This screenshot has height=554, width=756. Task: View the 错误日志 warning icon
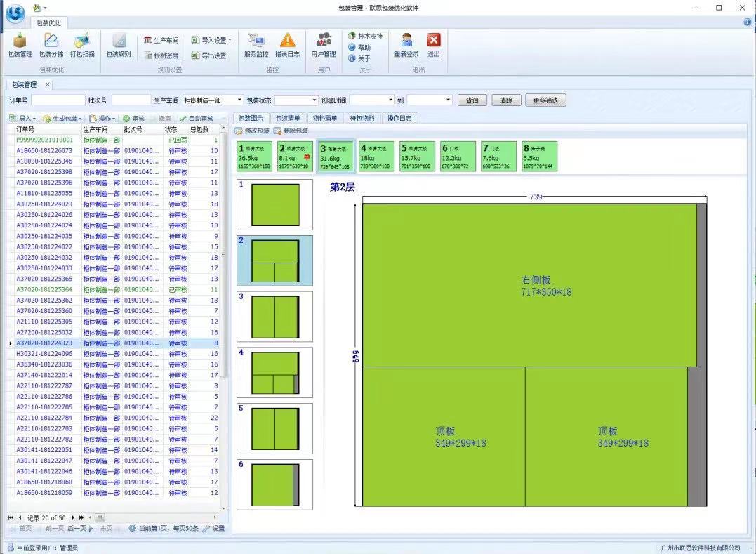click(x=287, y=45)
